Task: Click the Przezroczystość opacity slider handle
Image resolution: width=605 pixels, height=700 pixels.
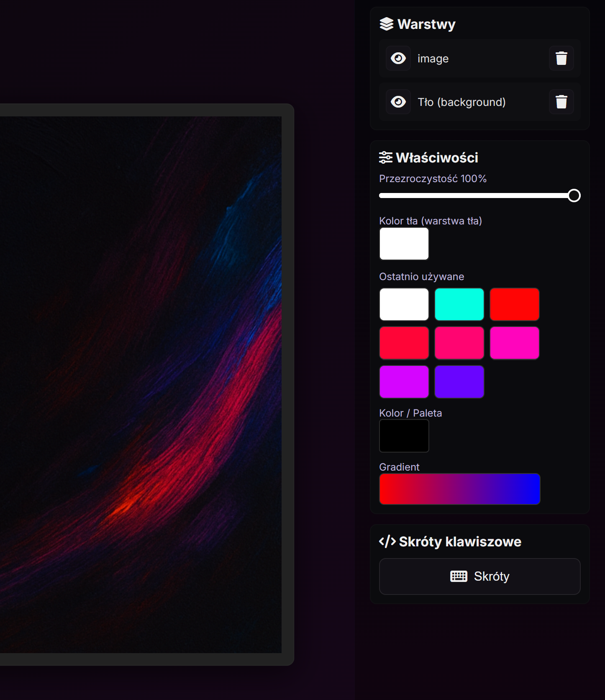Action: coord(574,196)
